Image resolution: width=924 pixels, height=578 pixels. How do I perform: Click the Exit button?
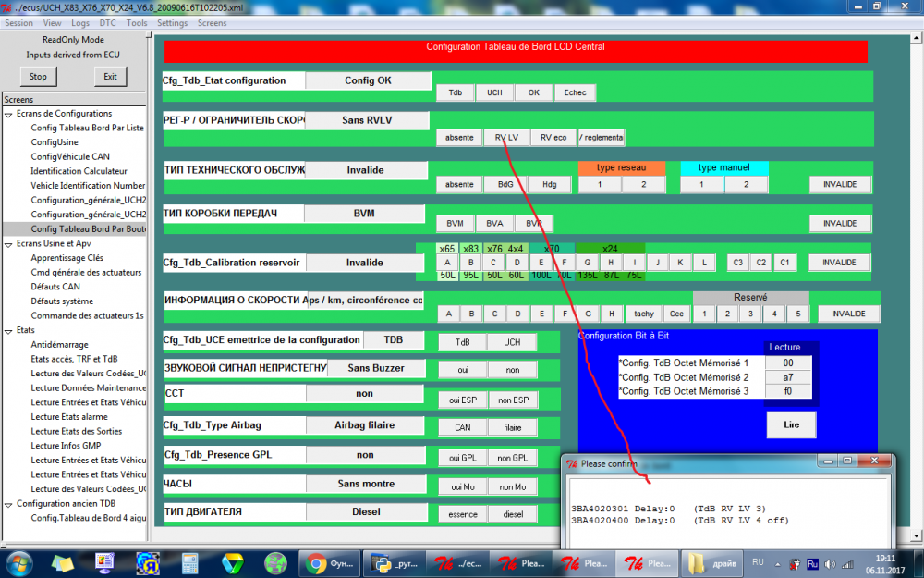click(x=110, y=76)
